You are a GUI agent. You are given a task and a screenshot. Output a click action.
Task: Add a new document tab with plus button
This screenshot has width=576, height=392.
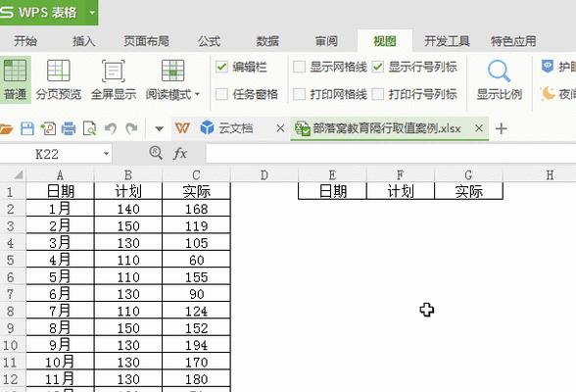(502, 128)
